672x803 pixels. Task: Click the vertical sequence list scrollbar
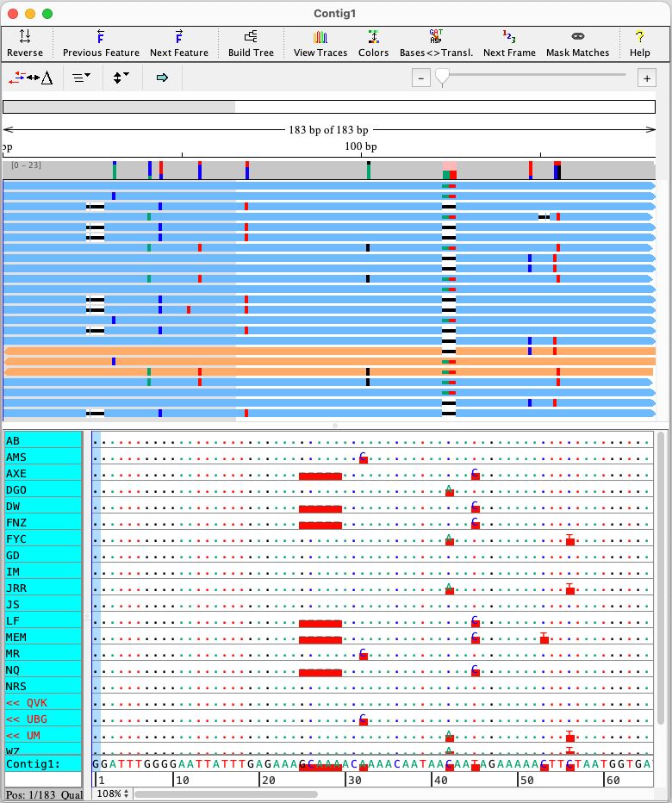pos(661,579)
